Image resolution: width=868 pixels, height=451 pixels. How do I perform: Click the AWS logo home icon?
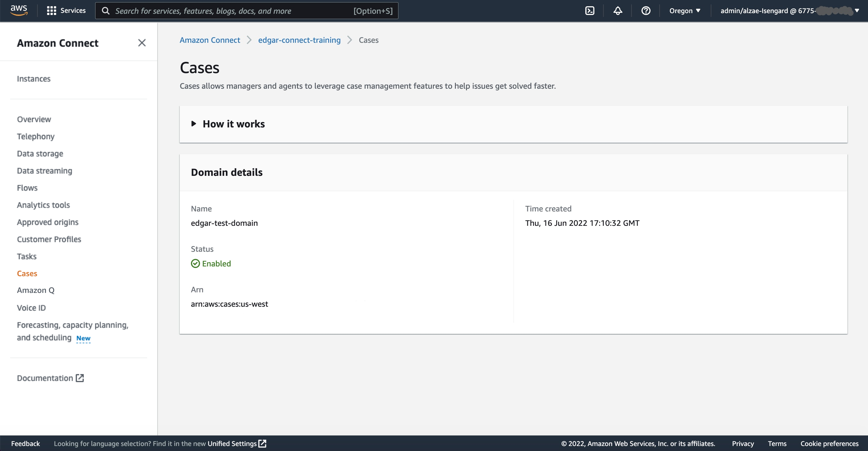tap(19, 10)
